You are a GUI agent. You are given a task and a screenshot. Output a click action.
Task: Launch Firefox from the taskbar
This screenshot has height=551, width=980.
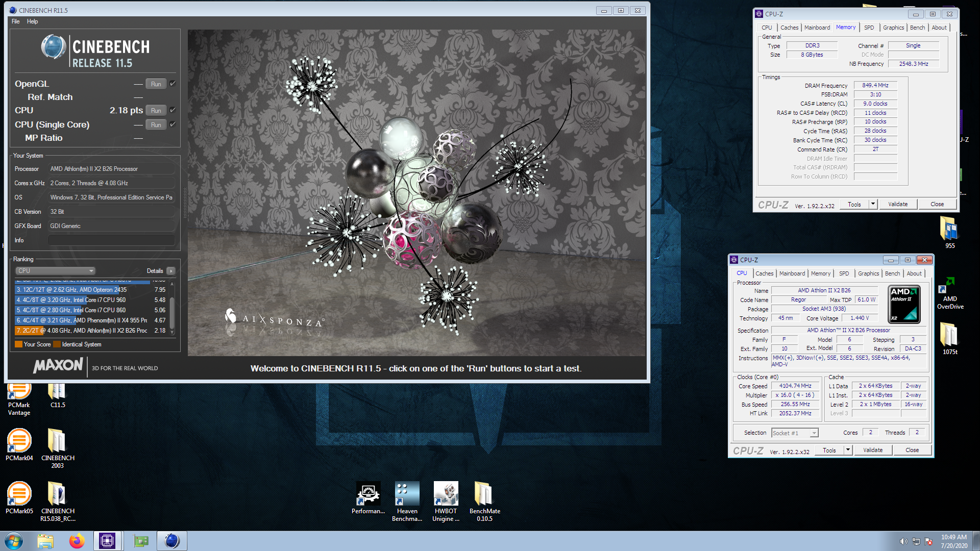(x=77, y=541)
